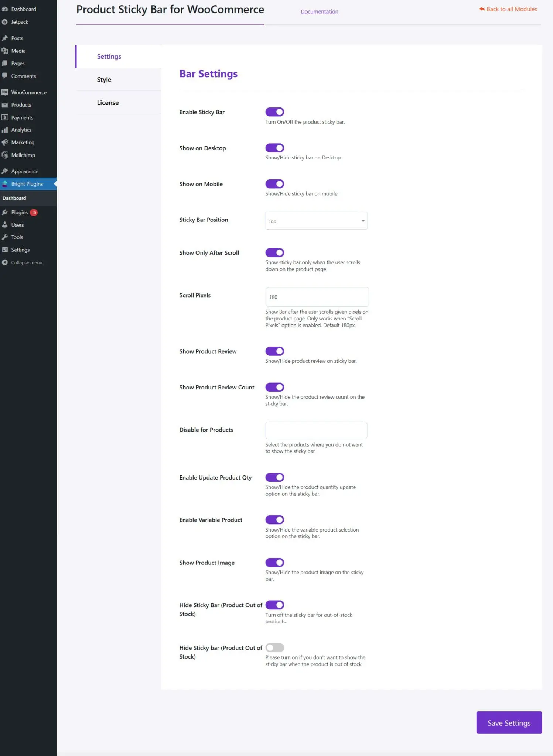Disable the Enable Sticky Bar toggle

point(275,112)
